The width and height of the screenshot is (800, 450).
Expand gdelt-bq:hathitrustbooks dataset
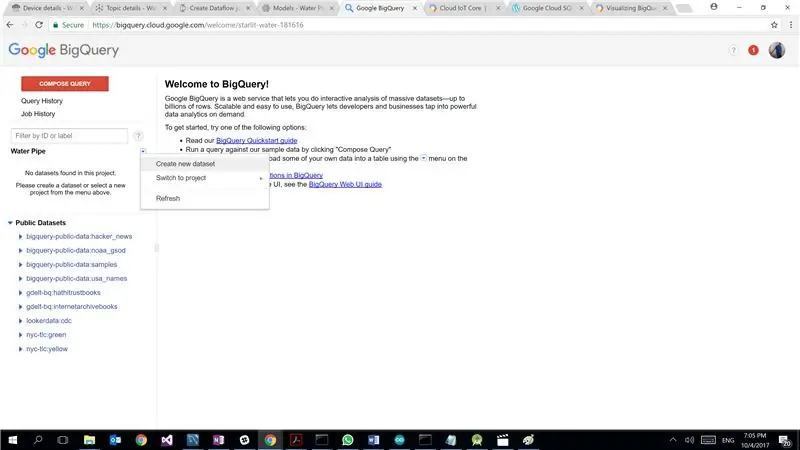(x=20, y=293)
